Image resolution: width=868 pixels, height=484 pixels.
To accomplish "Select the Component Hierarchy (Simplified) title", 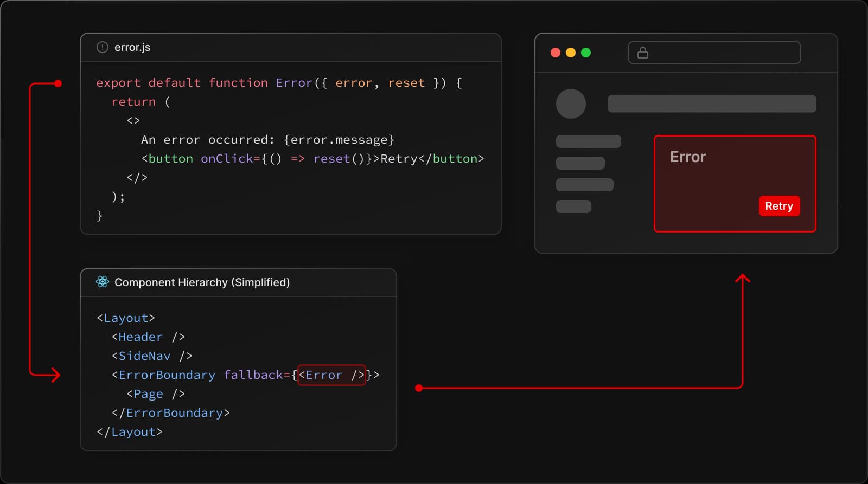I will pyautogui.click(x=202, y=282).
